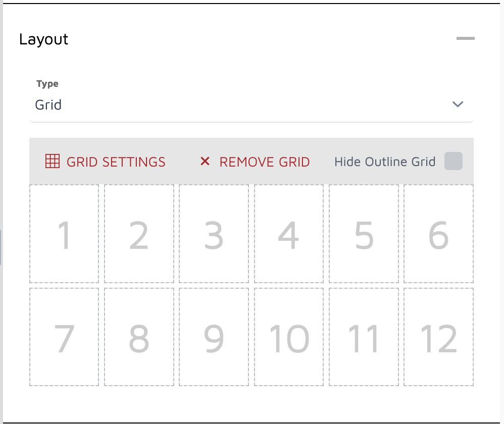
Task: Click the chevron next to Grid
Action: point(458,104)
